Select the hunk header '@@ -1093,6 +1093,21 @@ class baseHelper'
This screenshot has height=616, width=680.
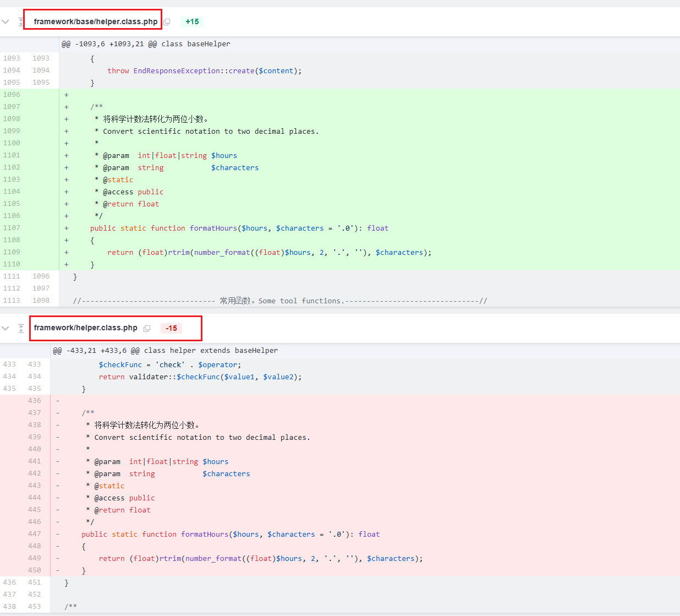pyautogui.click(x=146, y=44)
